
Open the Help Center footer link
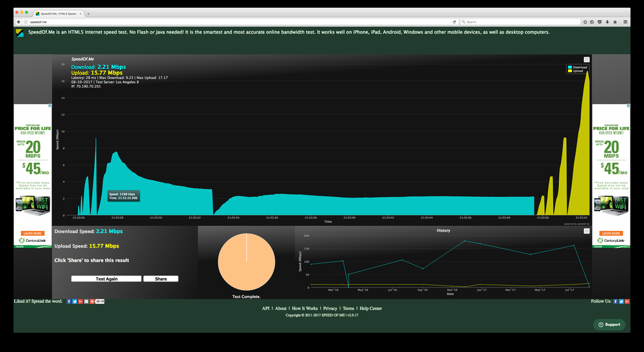(x=371, y=308)
